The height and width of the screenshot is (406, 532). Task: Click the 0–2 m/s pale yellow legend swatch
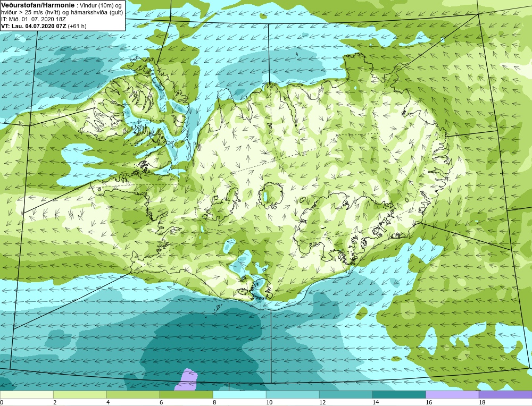pos(27,394)
